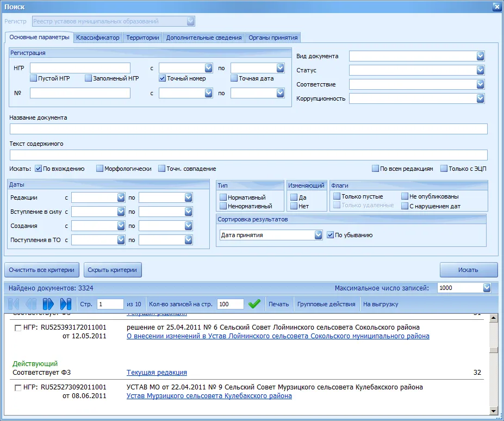Open Соответствие dropdown
Screen dimensions: 504x421
click(x=480, y=84)
